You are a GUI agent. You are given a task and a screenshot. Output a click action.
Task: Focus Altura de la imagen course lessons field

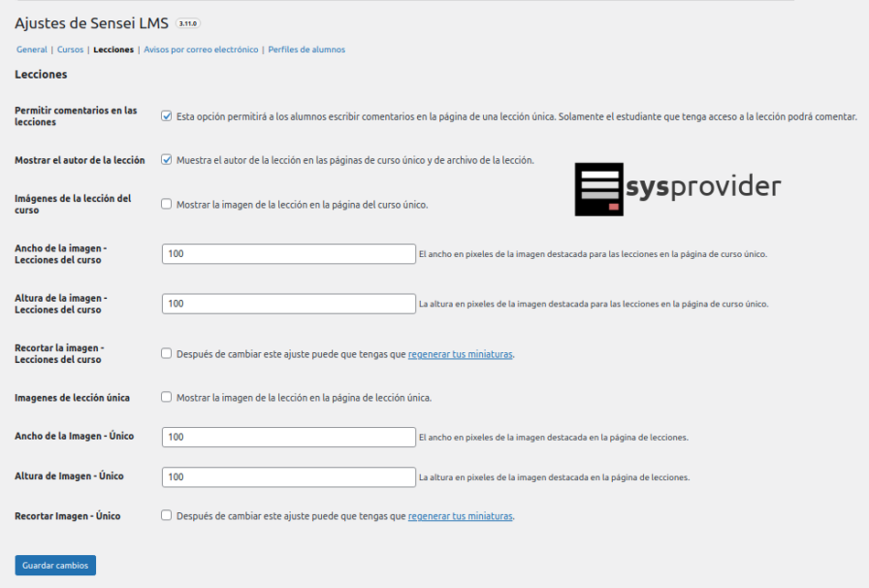click(x=288, y=304)
